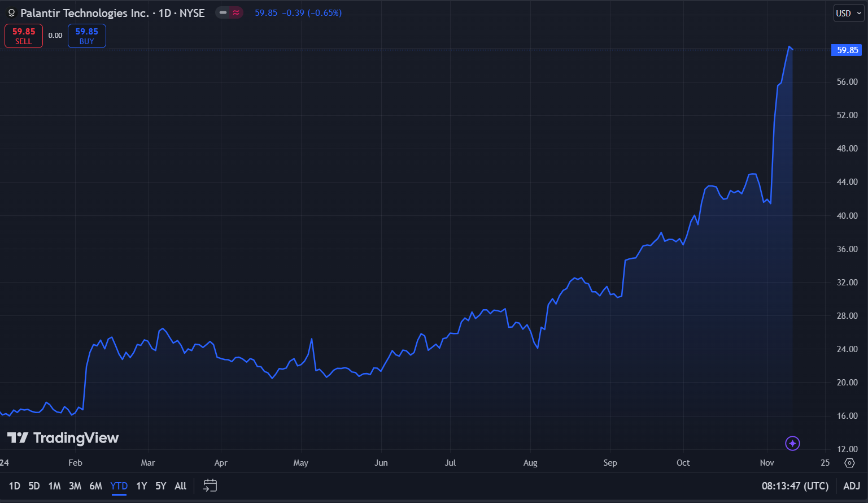Click the red 59.85 SELL button
Image resolution: width=868 pixels, height=503 pixels.
[x=24, y=36]
